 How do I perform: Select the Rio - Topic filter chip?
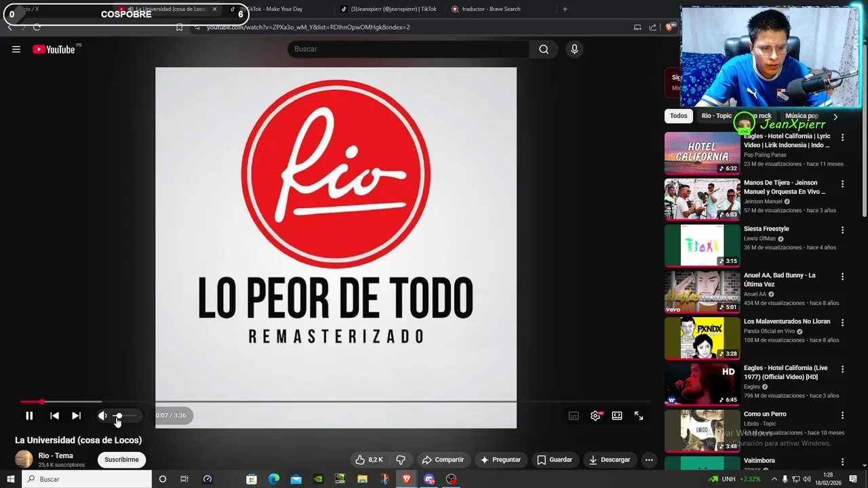point(716,116)
